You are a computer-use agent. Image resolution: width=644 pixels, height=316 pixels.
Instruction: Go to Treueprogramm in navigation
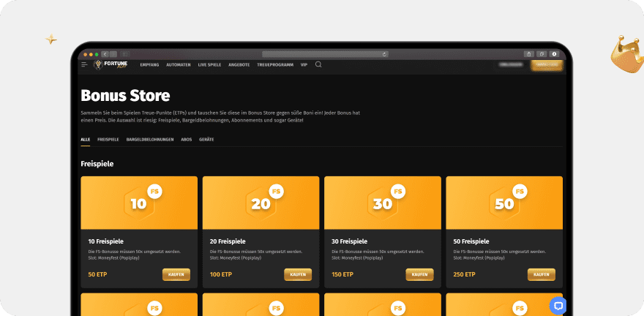275,64
